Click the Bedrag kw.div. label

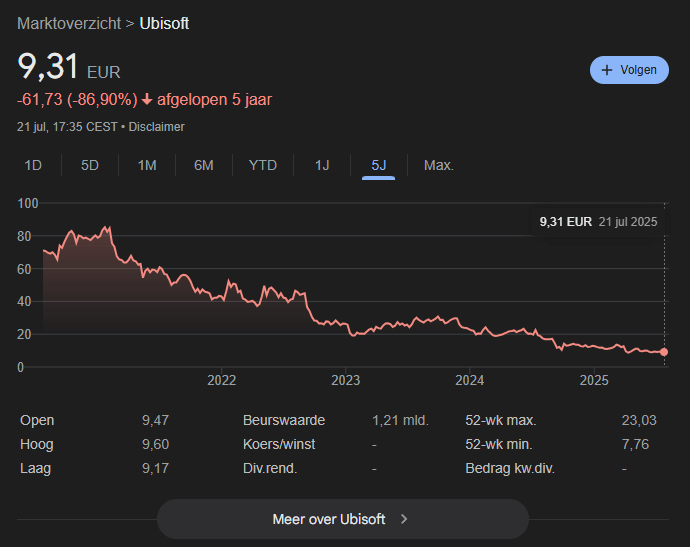tap(510, 468)
